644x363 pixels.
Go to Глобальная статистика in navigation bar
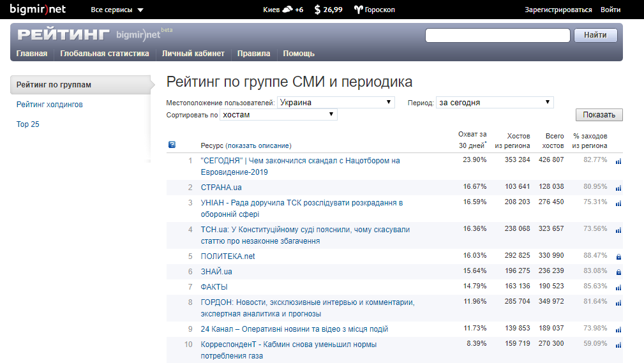[105, 54]
